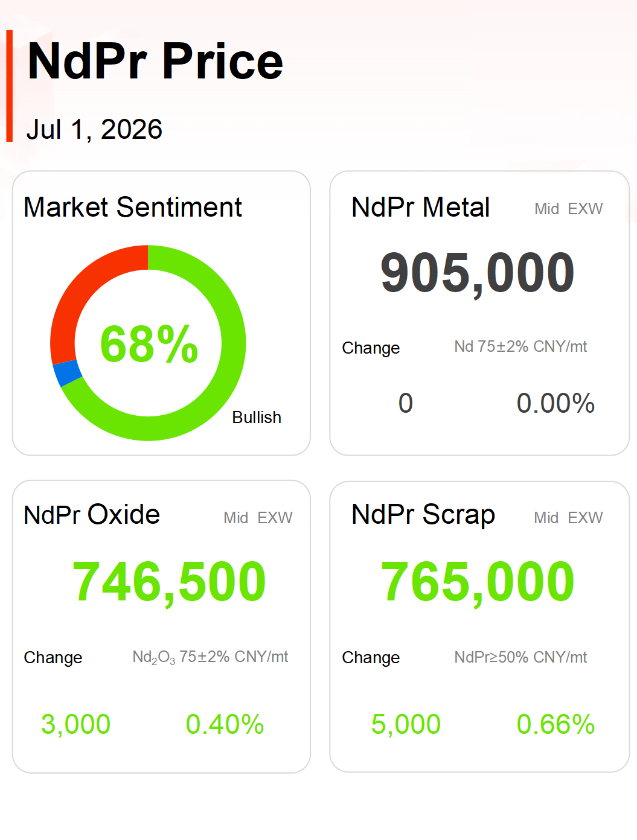The image size is (637, 840).
Task: Click the NdPr Price page title
Action: 155,61
